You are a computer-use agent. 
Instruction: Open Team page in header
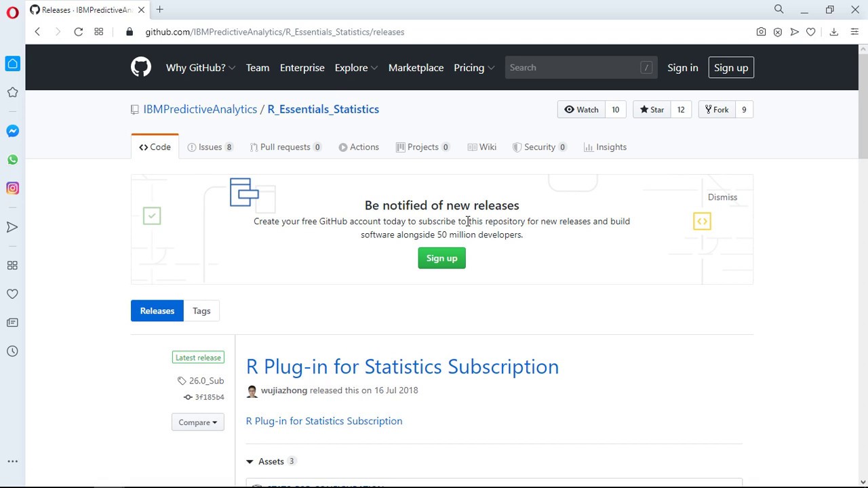(x=258, y=68)
